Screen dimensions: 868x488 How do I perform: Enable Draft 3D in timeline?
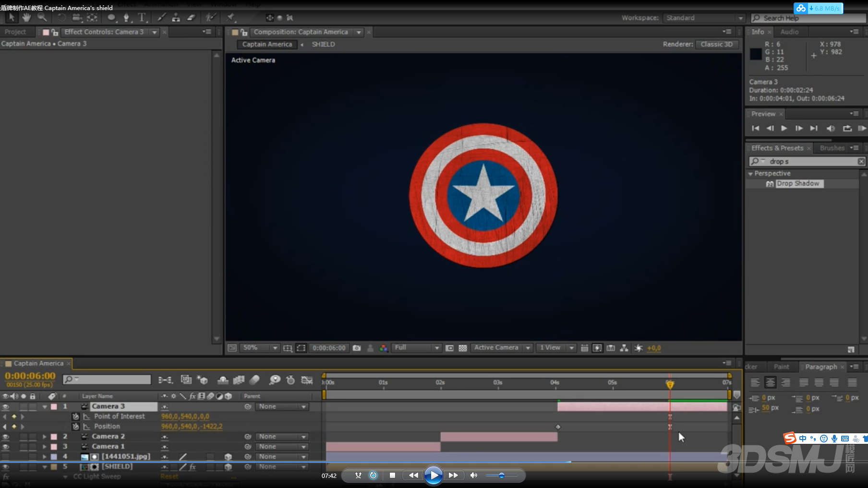203,380
